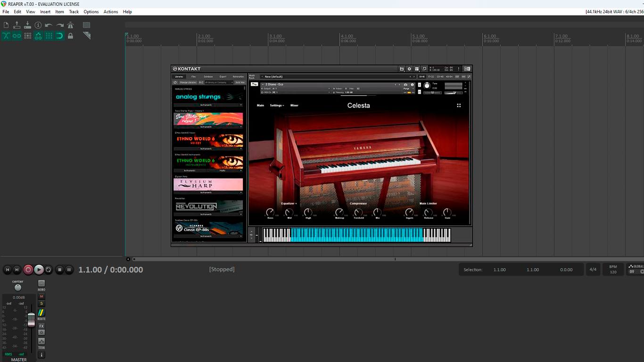This screenshot has height=362, width=644.
Task: Open Celesta Main page
Action: click(x=260, y=106)
